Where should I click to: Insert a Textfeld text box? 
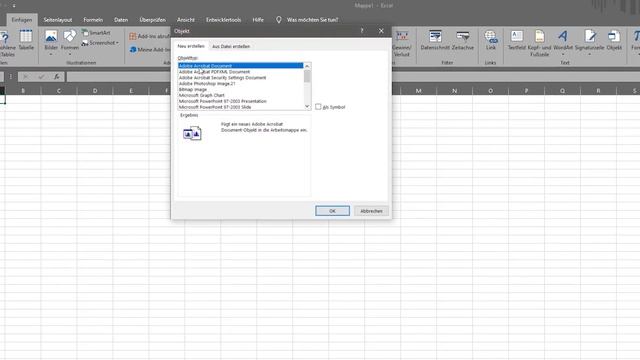(x=517, y=40)
